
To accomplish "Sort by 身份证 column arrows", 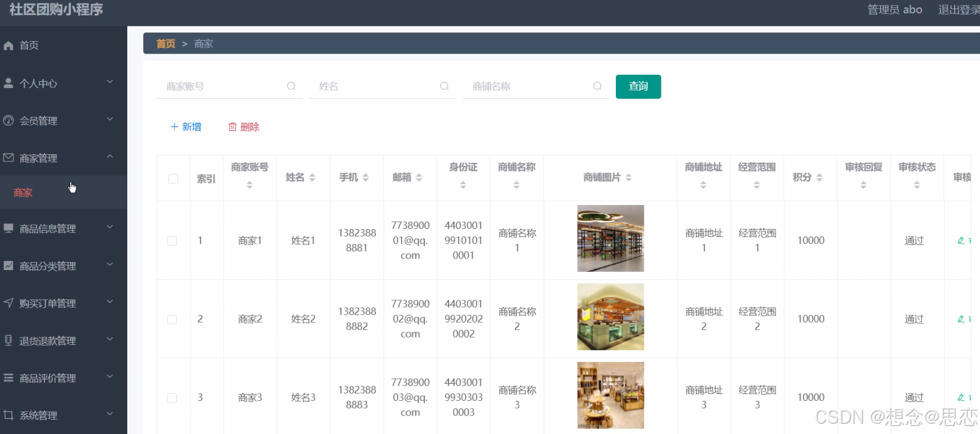I will coord(463,185).
